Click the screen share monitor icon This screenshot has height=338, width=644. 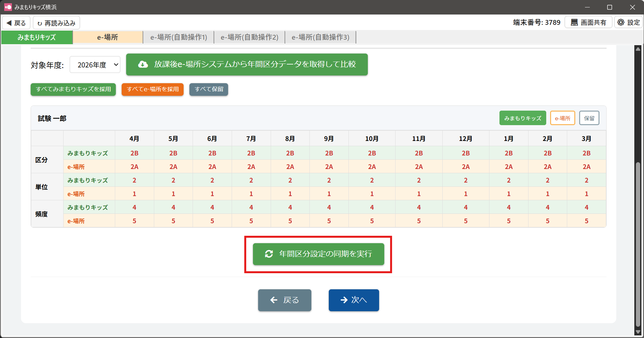click(x=574, y=23)
